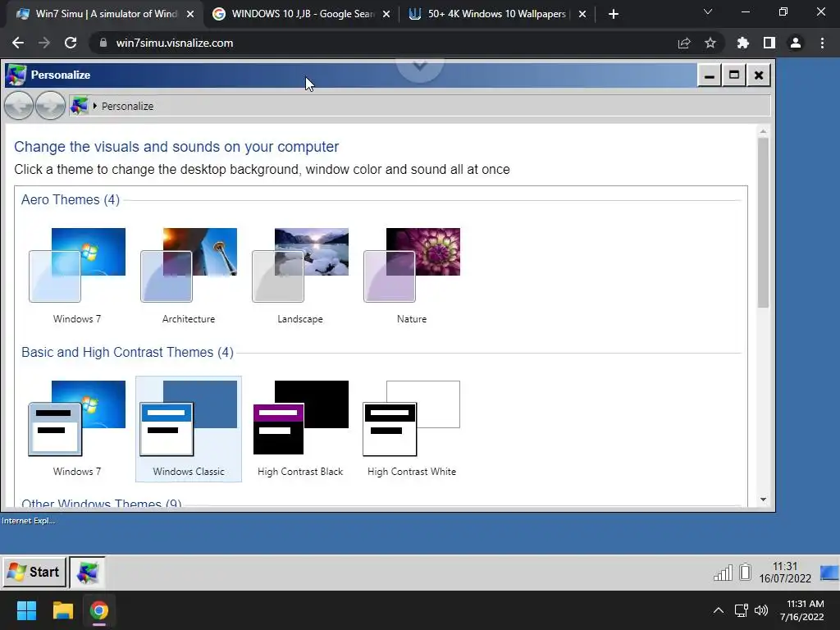Click the Personalize breadcrumb icon

80,106
